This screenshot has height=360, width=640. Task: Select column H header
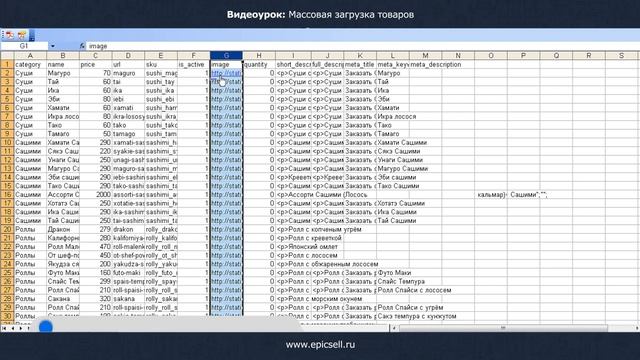pos(259,56)
